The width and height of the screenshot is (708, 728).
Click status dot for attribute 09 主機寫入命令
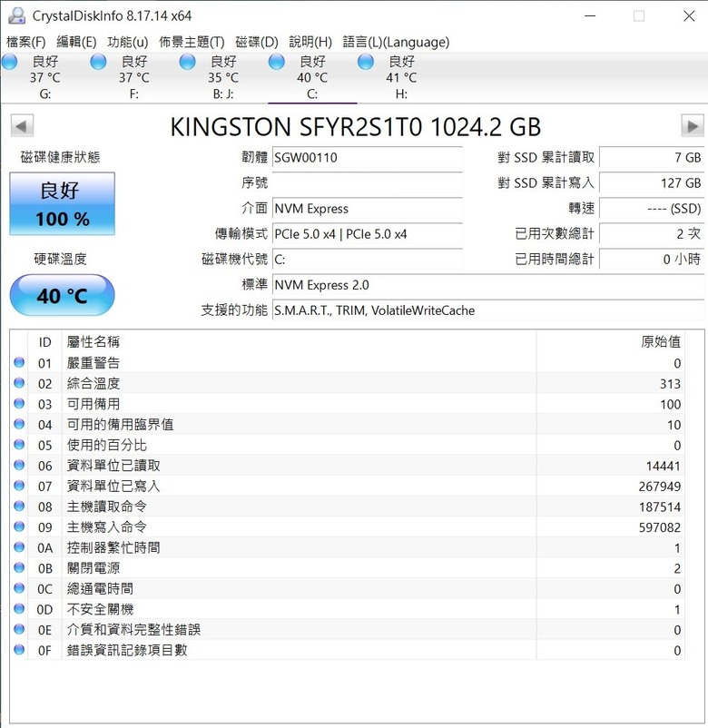pos(19,526)
